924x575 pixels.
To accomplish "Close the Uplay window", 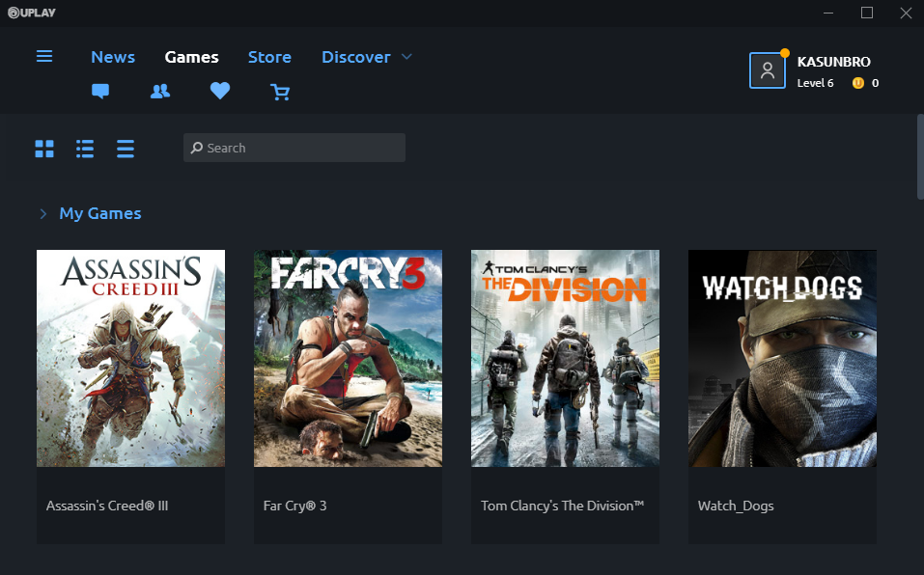I will pyautogui.click(x=906, y=13).
